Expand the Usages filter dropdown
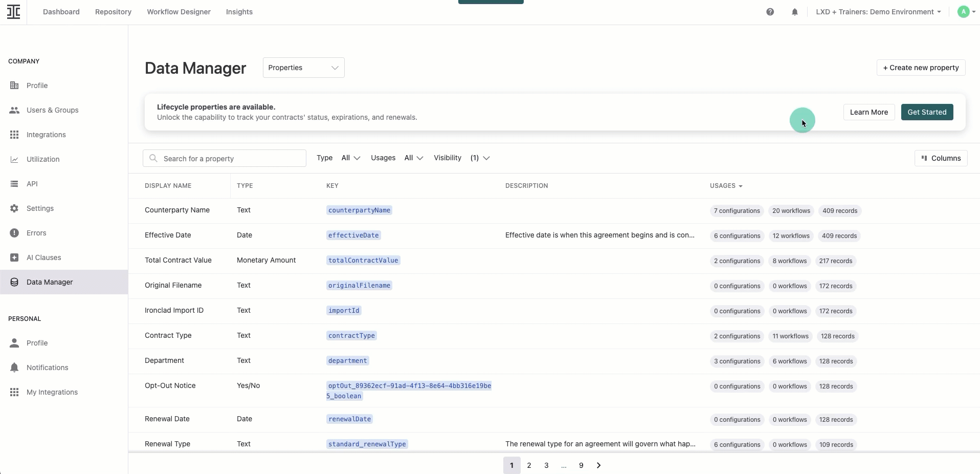 tap(414, 158)
